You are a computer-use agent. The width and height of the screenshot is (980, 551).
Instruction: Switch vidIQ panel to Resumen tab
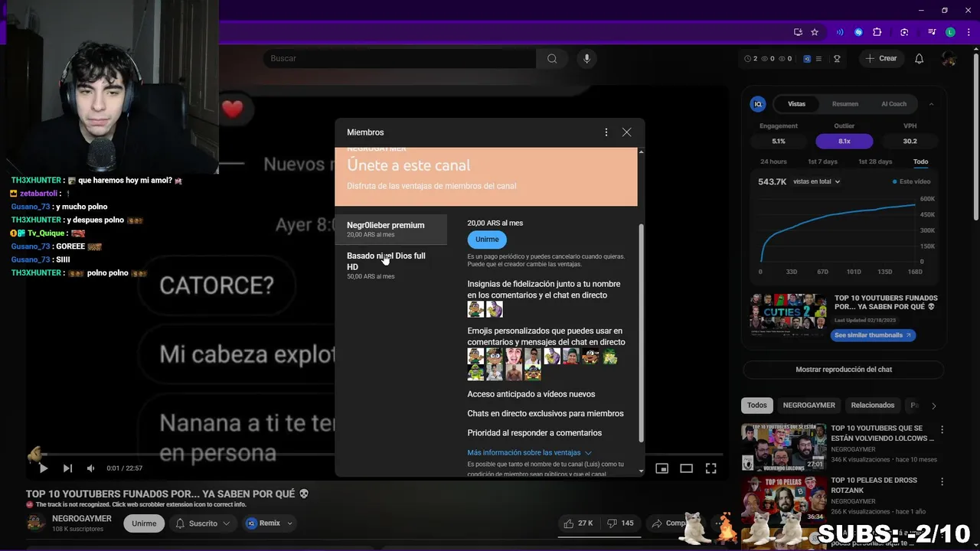[845, 104]
